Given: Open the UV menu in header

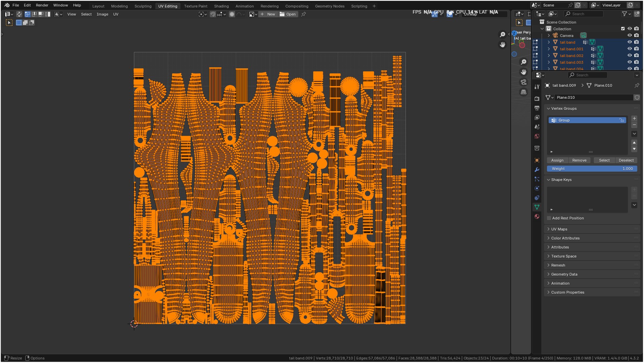Looking at the screenshot, I should click(116, 14).
